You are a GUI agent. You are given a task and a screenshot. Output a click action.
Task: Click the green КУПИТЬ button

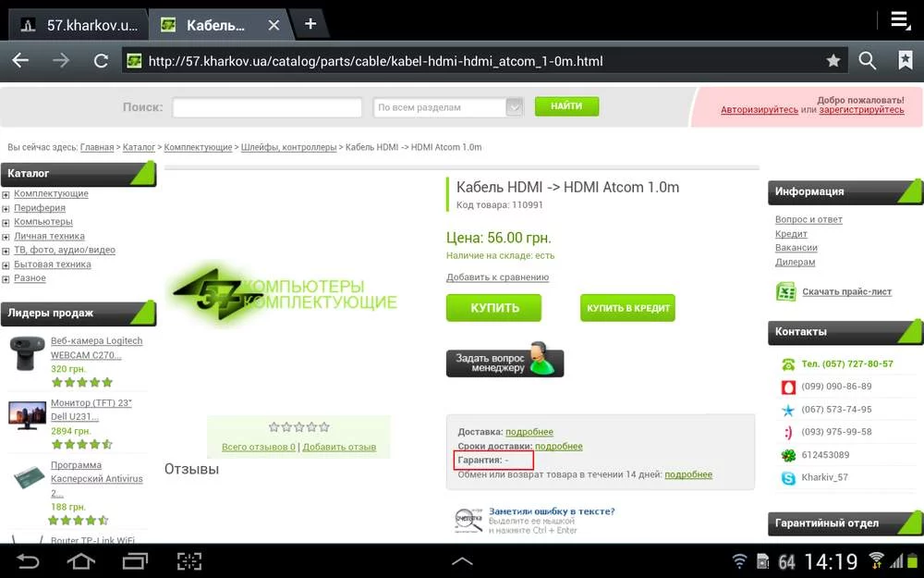point(493,308)
